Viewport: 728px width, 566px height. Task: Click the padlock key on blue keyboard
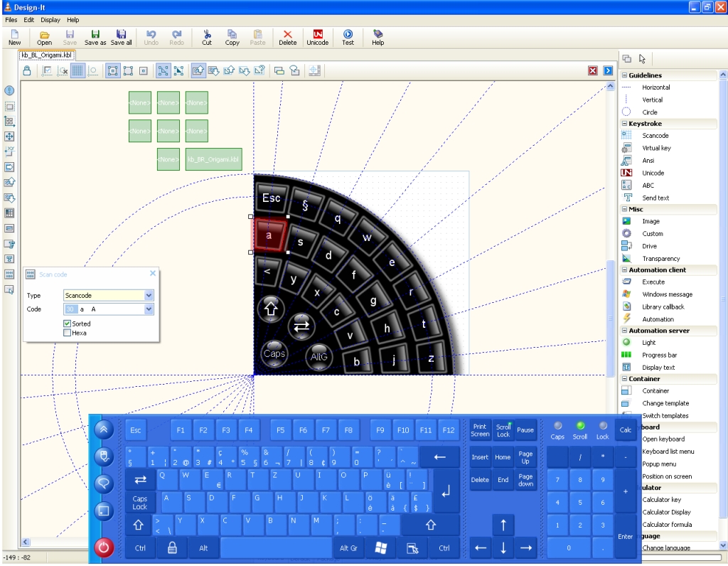click(x=172, y=548)
